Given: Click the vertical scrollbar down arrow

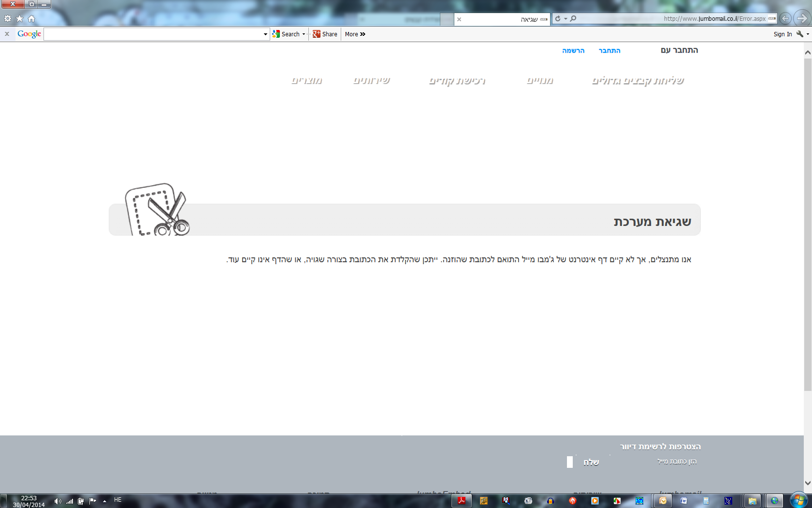Looking at the screenshot, I should point(808,483).
